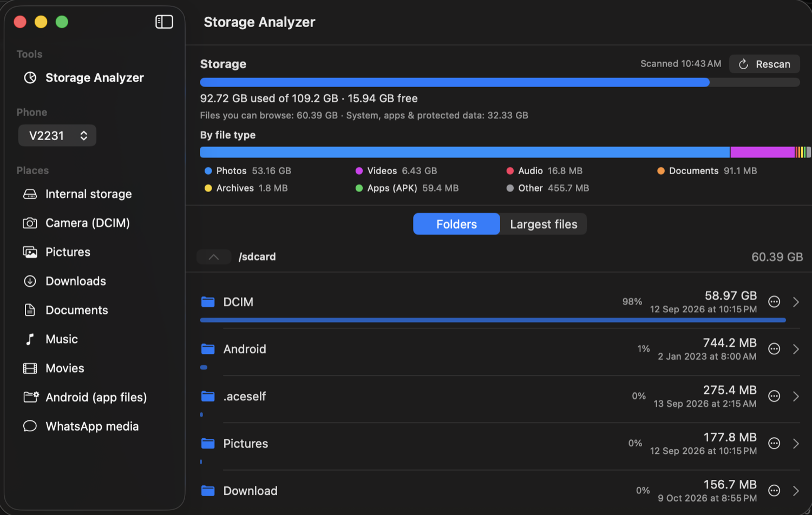The height and width of the screenshot is (515, 812).
Task: Click the Documents page icon in sidebar
Action: click(x=30, y=310)
